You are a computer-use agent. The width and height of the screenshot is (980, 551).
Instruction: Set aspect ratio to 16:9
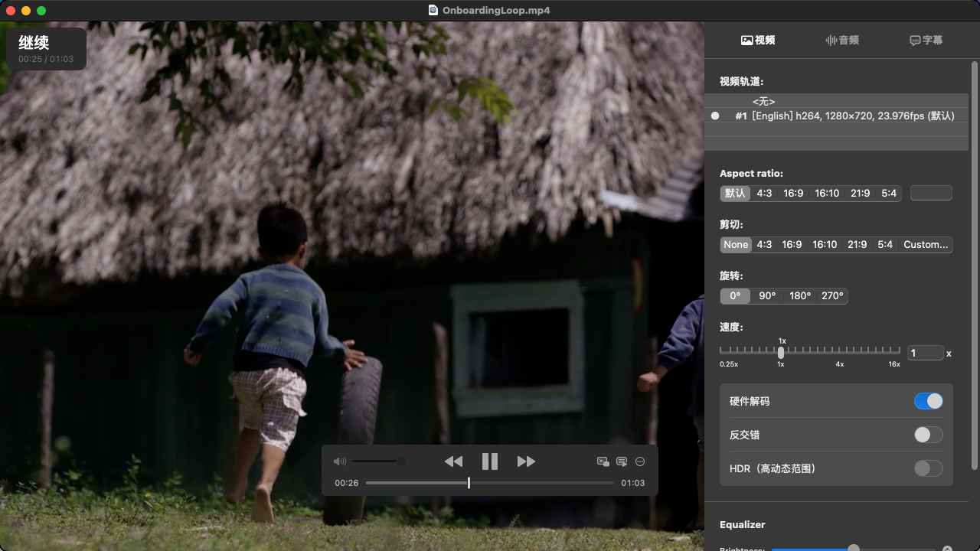(x=793, y=193)
